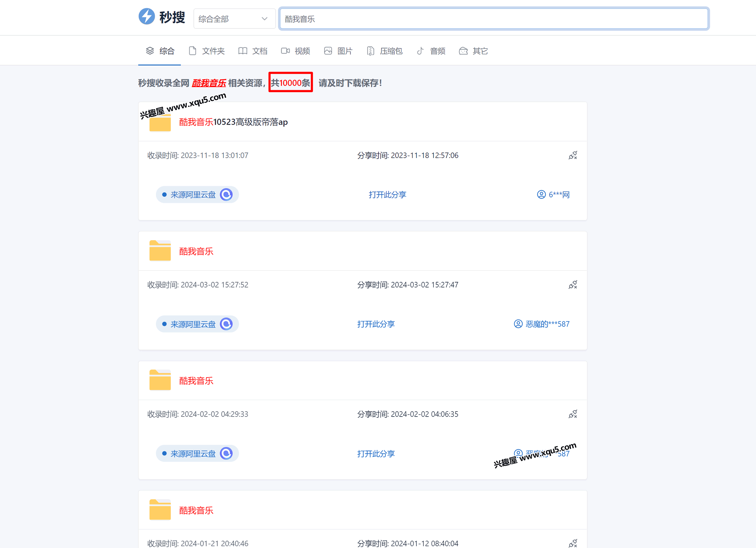Open the 视频 tab
This screenshot has height=548, width=756.
tap(295, 51)
